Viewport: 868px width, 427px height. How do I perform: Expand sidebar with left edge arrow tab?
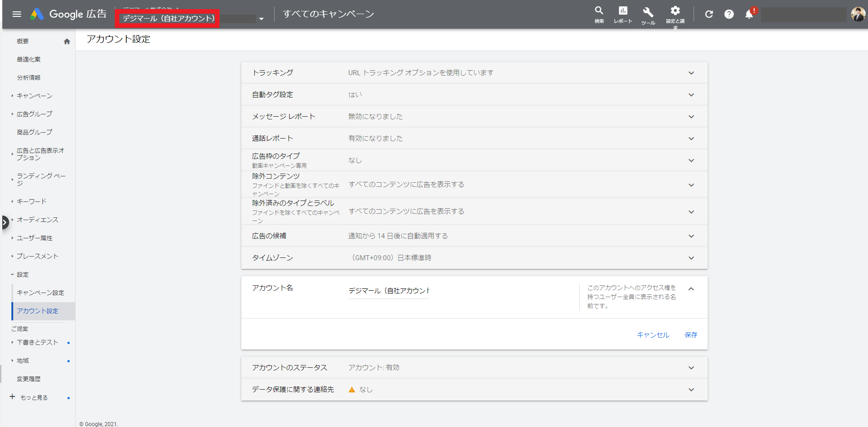[x=5, y=222]
